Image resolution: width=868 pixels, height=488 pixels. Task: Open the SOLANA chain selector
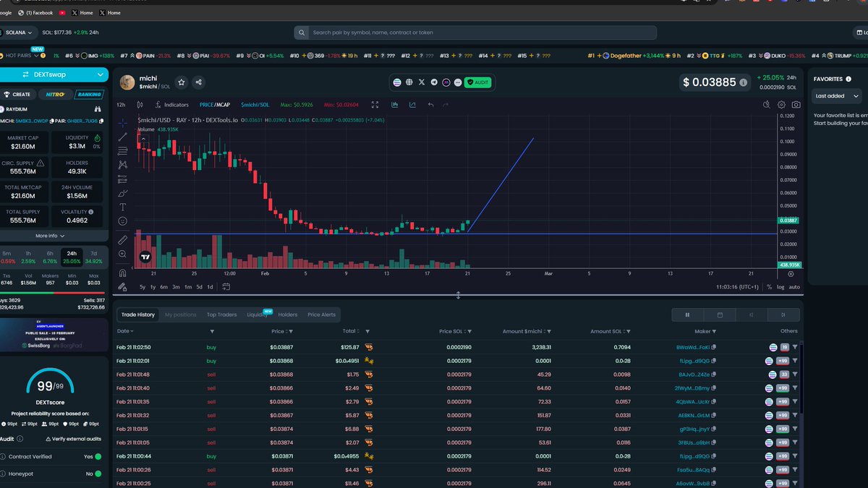point(19,33)
